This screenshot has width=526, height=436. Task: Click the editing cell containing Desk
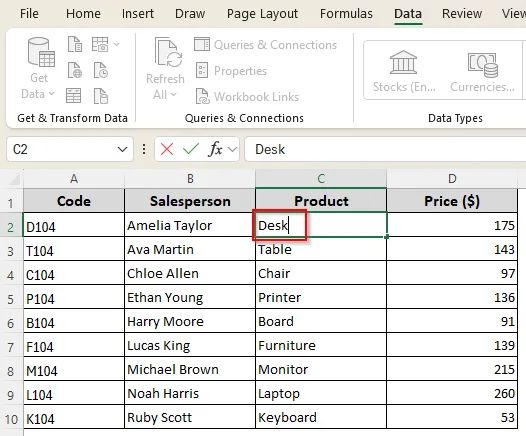tap(321, 225)
